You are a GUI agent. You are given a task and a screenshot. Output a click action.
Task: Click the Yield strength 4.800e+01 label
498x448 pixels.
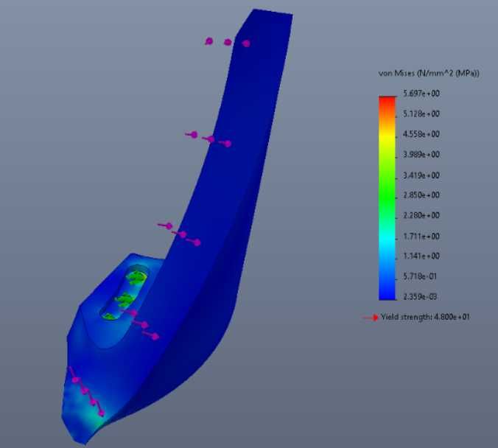click(425, 317)
